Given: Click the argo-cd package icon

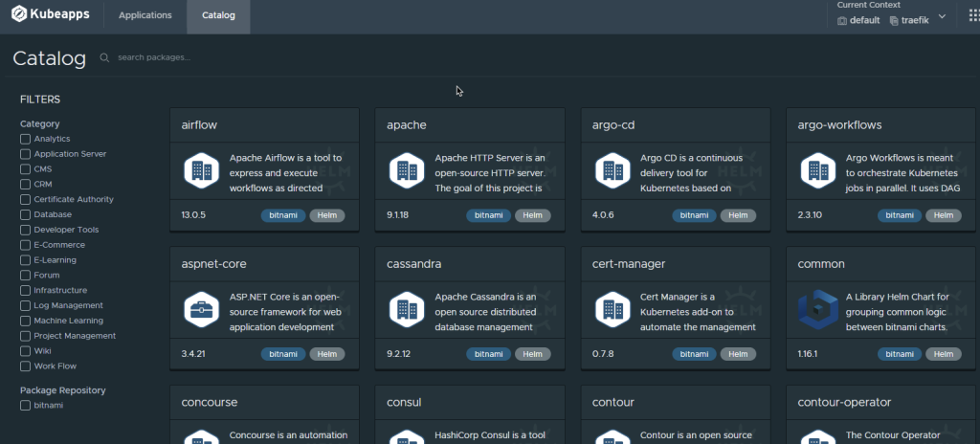Looking at the screenshot, I should point(612,170).
